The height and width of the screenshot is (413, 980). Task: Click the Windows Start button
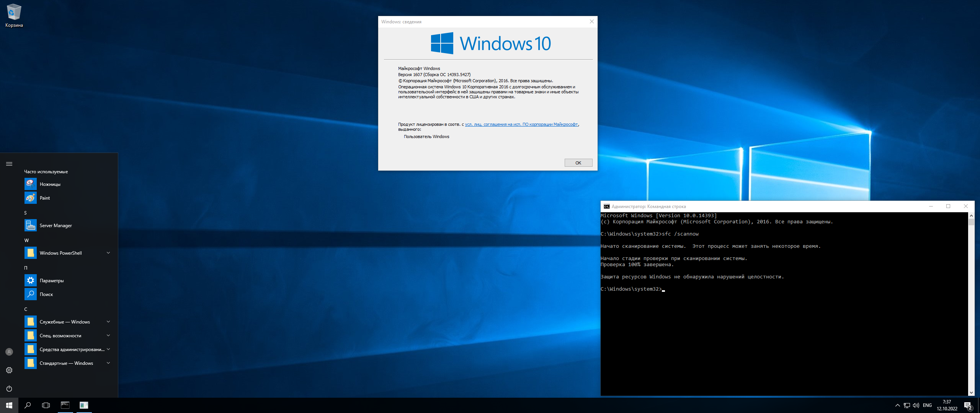click(x=9, y=405)
